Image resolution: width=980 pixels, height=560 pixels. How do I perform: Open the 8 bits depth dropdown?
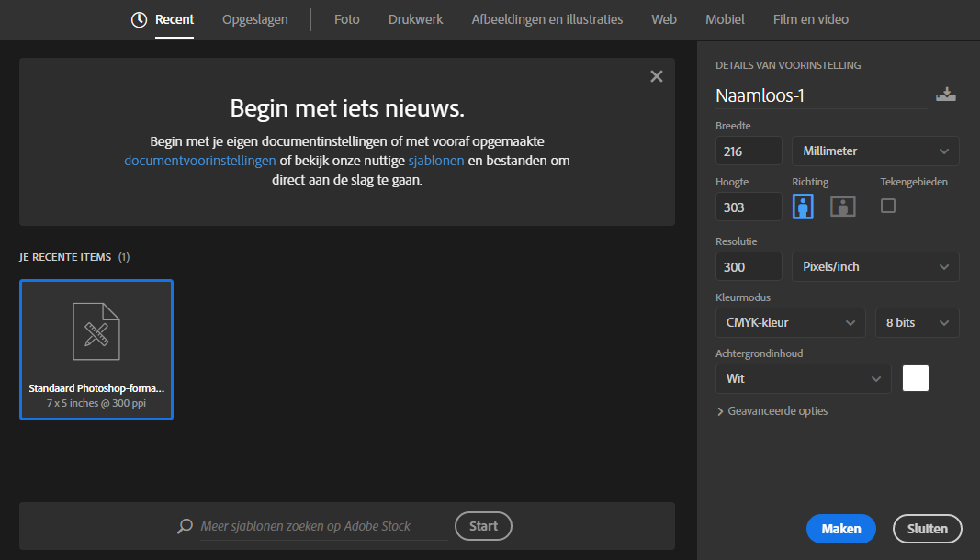(917, 322)
